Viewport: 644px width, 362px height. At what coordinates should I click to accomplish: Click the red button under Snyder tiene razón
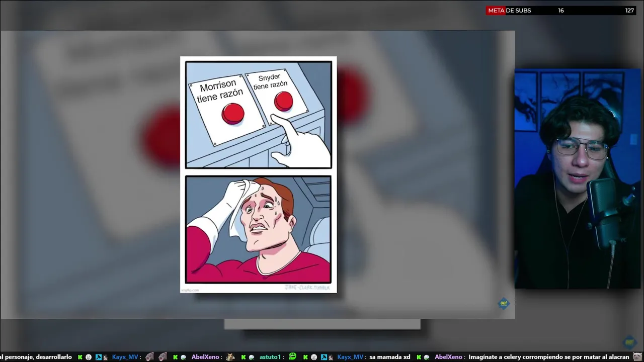[x=284, y=101]
